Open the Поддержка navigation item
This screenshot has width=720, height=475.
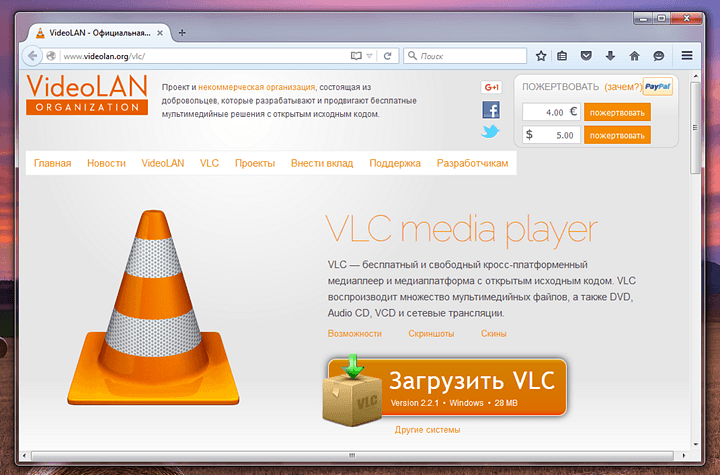395,163
